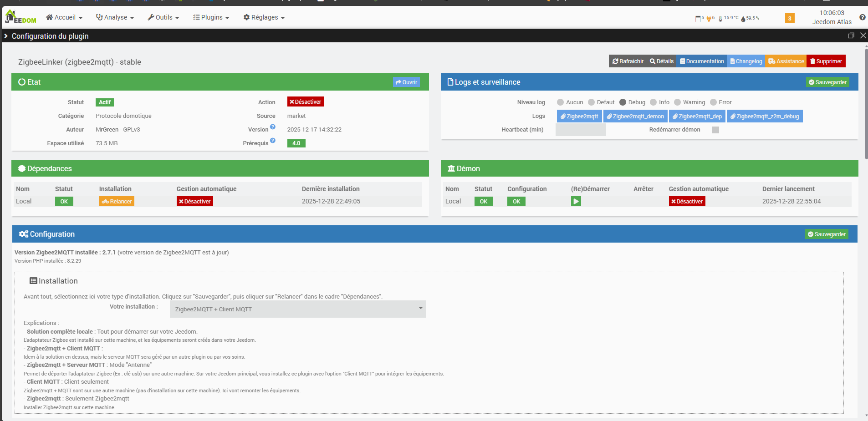Screen dimensions: 868x421
Task: Open the Zigbee2mqtt_demon log
Action: [635, 117]
